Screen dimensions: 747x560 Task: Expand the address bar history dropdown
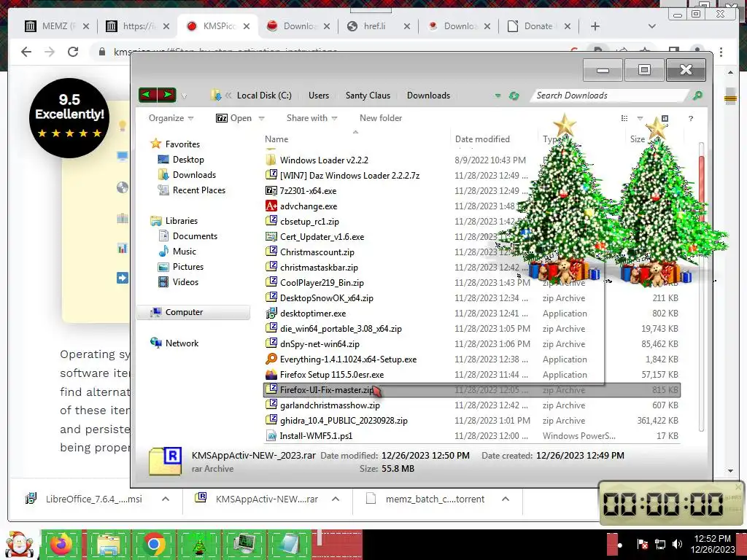click(498, 96)
